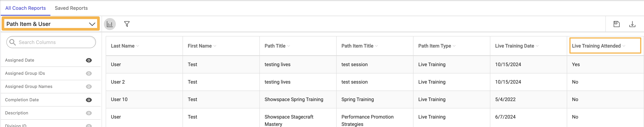Enable the Description column visibility
The height and width of the screenshot is (127, 644).
[89, 113]
